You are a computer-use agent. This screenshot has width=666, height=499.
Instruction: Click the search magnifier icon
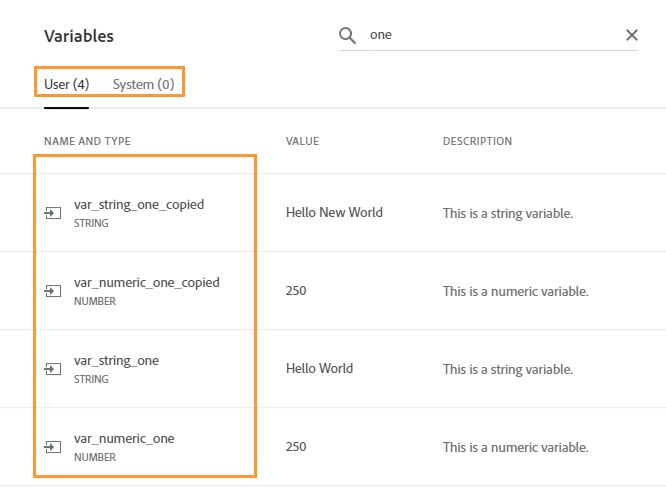coord(347,36)
